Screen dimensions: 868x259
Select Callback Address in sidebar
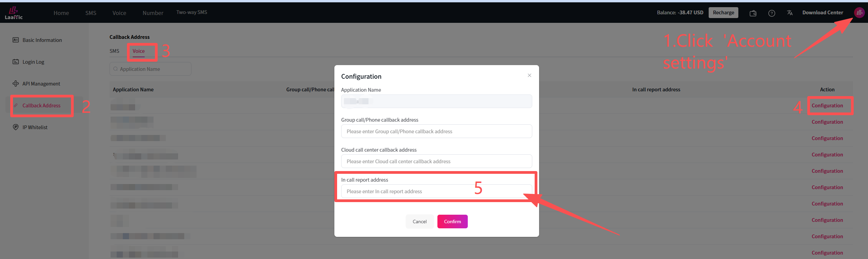41,106
